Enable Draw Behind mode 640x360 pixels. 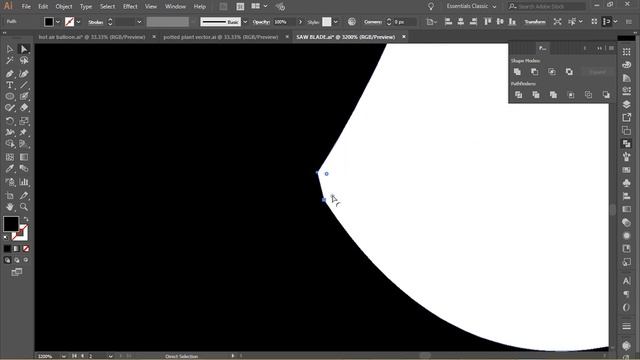16,260
